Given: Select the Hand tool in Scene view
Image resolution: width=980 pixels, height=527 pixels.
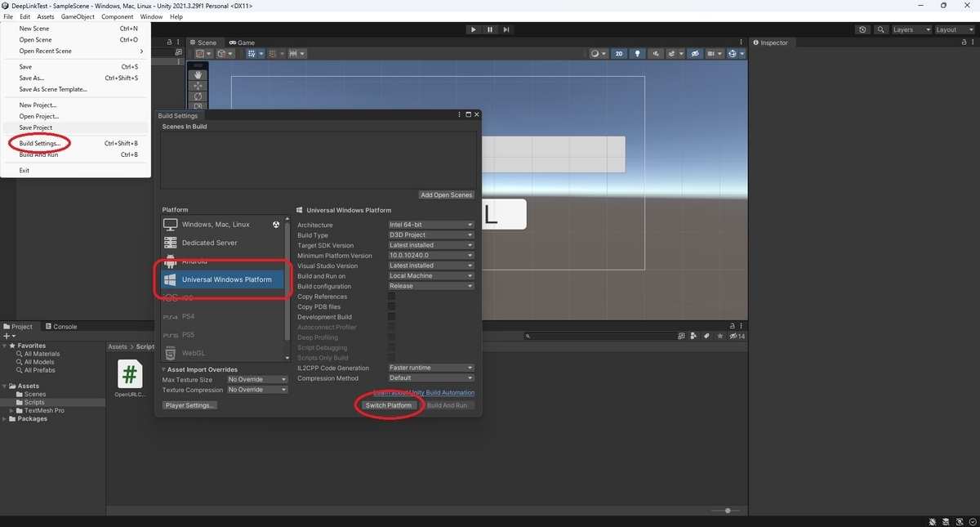Looking at the screenshot, I should [198, 75].
